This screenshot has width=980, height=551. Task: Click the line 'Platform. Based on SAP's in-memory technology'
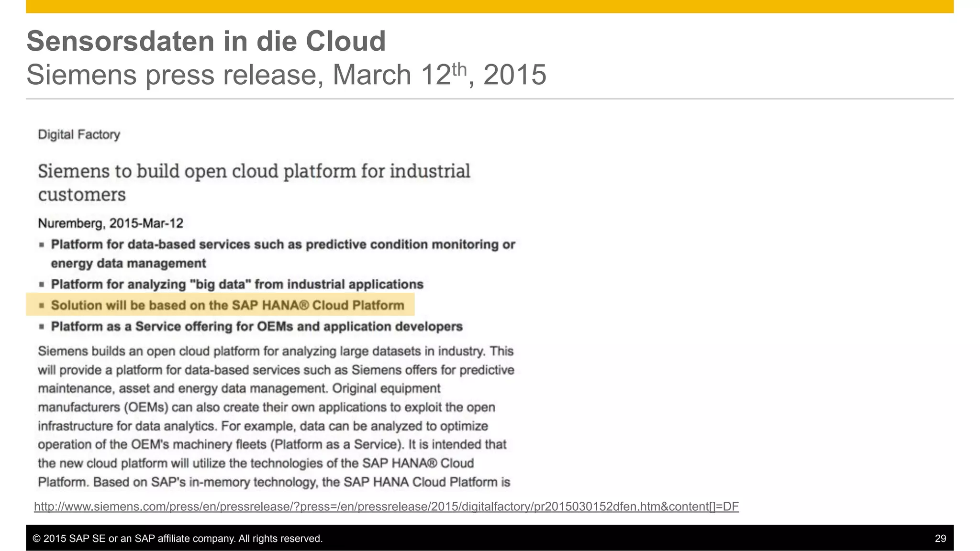pyautogui.click(x=274, y=482)
